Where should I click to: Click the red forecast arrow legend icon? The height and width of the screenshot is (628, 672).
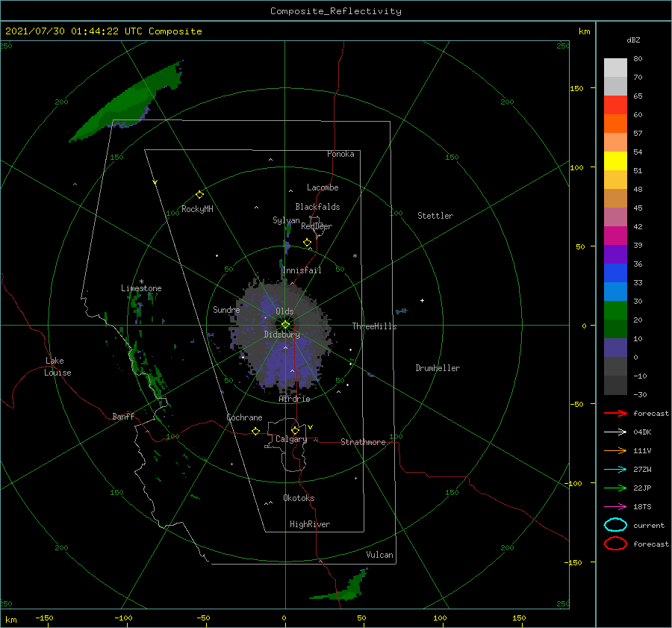[x=615, y=413]
